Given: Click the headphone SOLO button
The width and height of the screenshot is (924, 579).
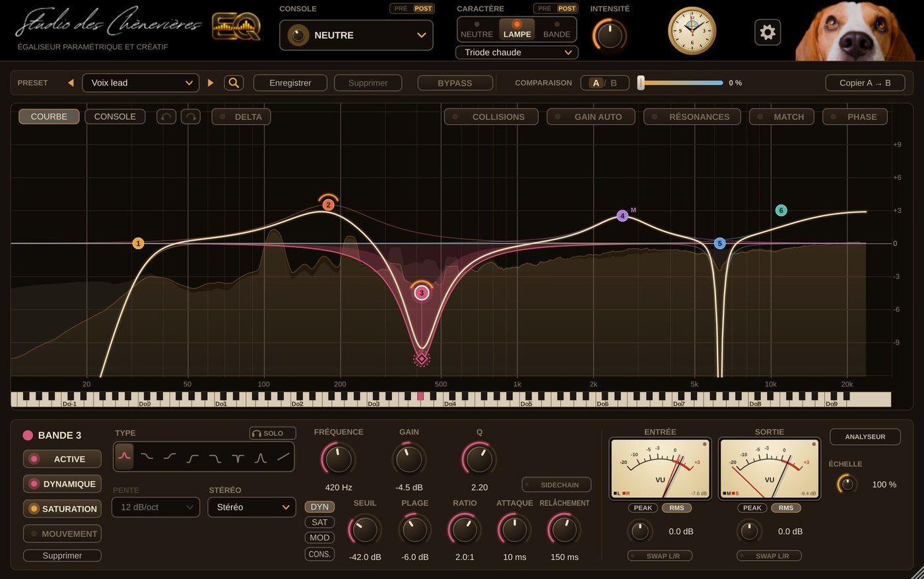Looking at the screenshot, I should [273, 433].
